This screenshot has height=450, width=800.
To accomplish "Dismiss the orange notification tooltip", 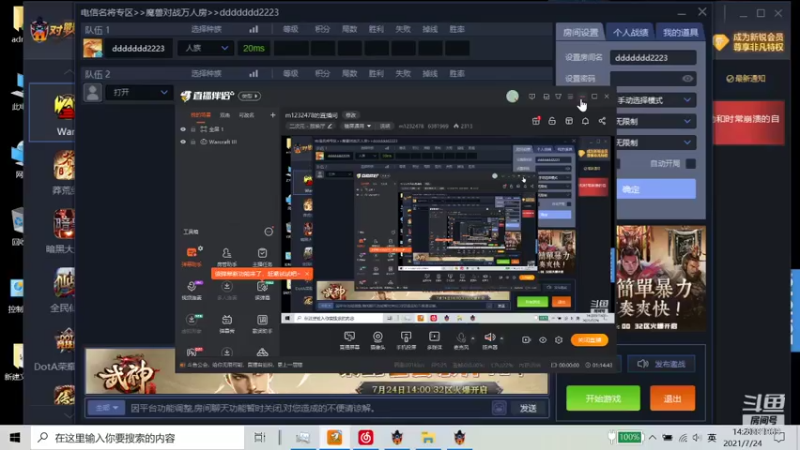I will coord(307,274).
